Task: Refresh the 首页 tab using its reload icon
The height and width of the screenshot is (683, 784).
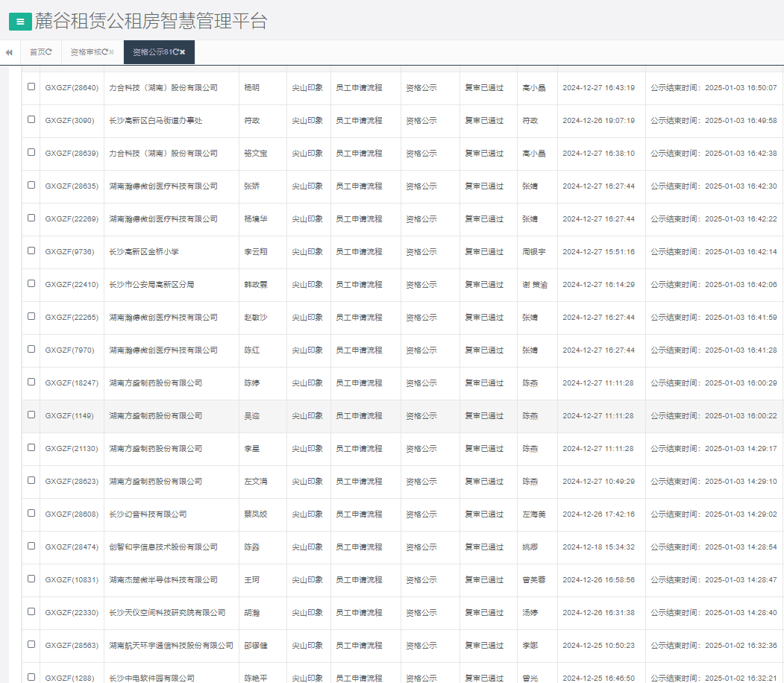Action: tap(49, 52)
